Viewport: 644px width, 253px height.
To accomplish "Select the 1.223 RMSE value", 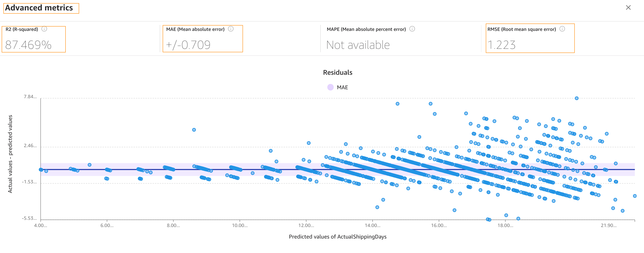I will pyautogui.click(x=501, y=45).
